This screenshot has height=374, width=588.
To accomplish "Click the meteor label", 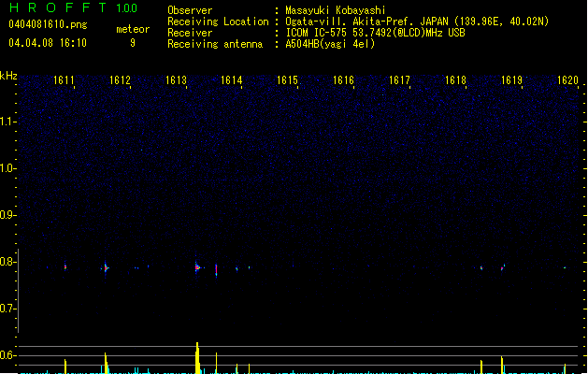I will (133, 29).
